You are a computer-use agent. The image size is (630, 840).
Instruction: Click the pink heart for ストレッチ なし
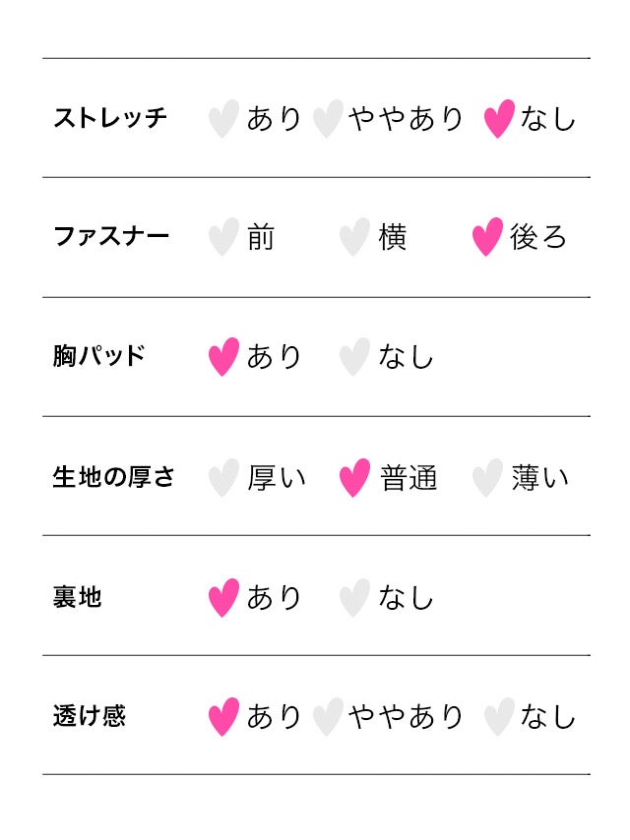point(499,119)
